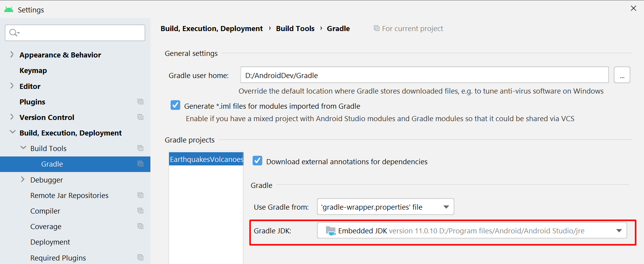Click the Editor tree item label
Viewport: 644px width, 264px height.
(30, 86)
